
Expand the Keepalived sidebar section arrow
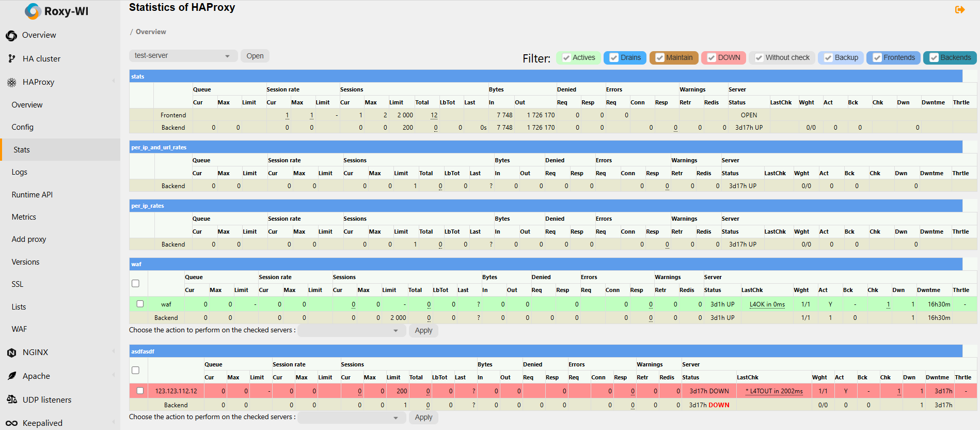114,422
